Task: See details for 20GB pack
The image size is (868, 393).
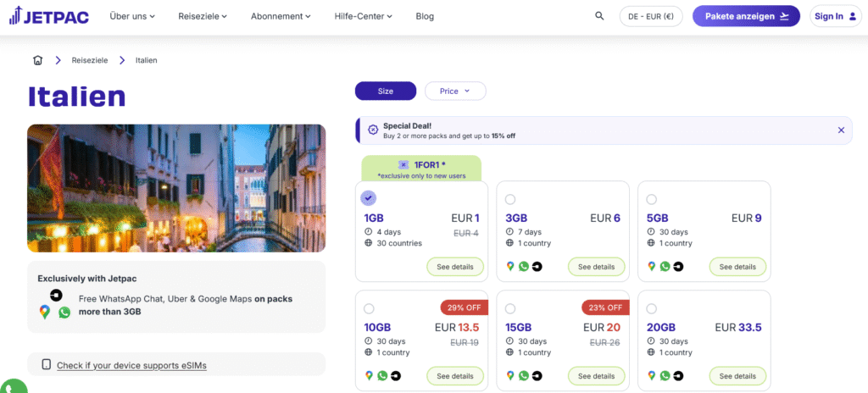Action: coord(738,376)
